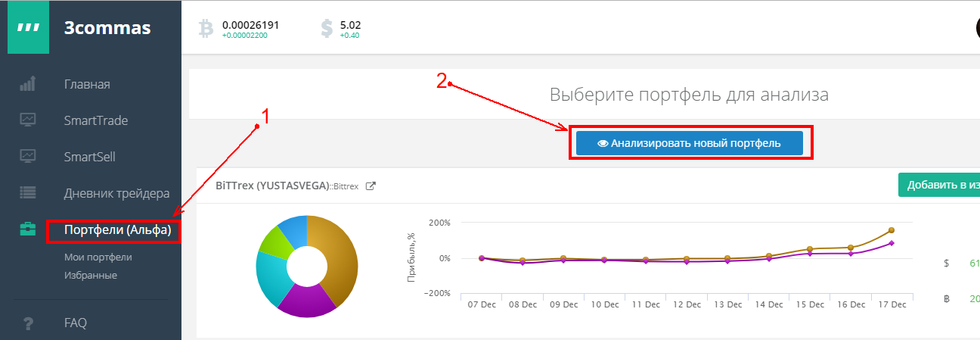Click the dollar balance icon
The height and width of the screenshot is (340, 980).
coord(327,29)
